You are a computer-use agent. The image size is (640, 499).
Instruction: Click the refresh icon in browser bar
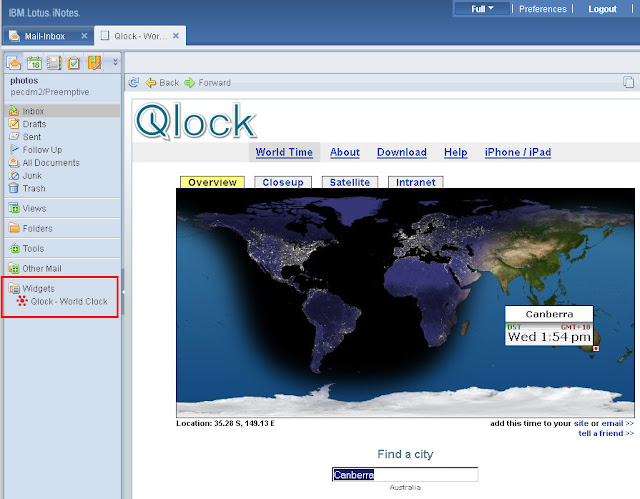[134, 82]
